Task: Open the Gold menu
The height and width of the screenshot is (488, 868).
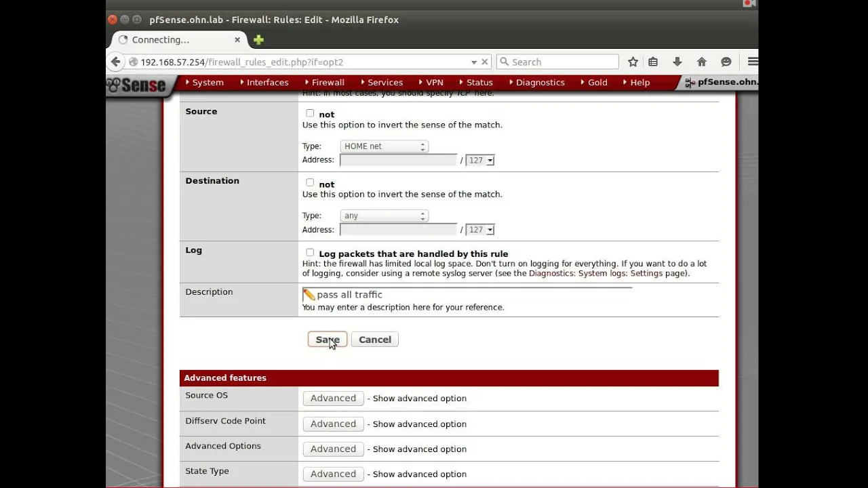Action: (597, 82)
